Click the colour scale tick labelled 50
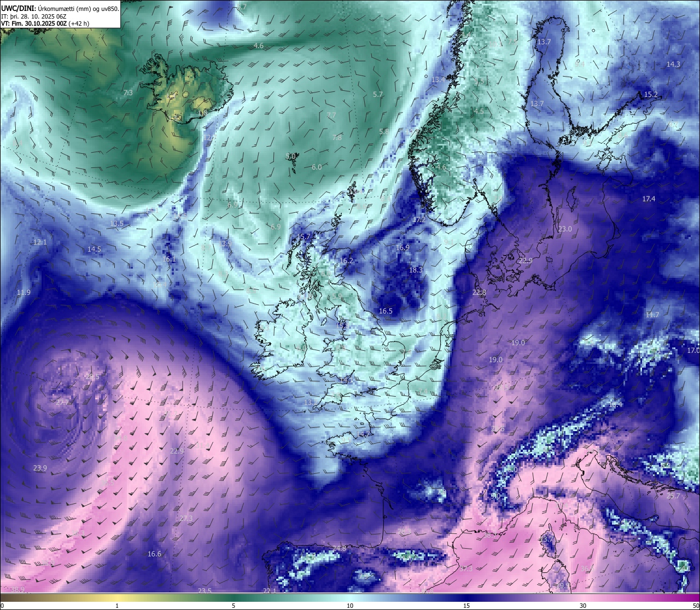The image size is (700, 610). (696, 606)
